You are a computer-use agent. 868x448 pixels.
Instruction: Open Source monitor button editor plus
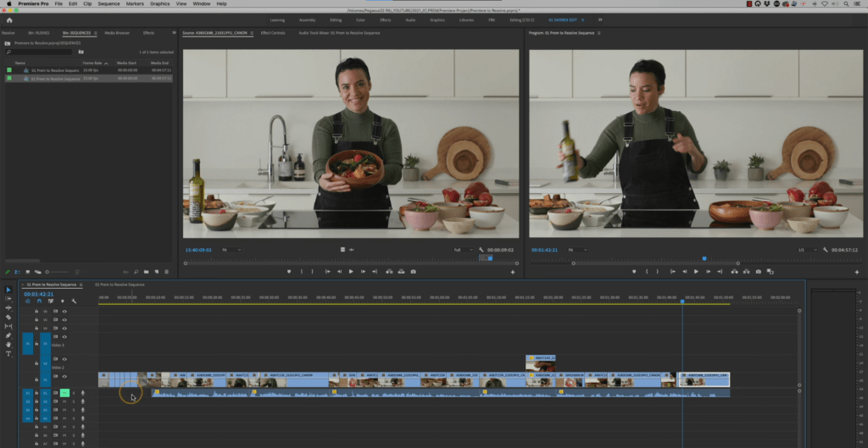[513, 272]
